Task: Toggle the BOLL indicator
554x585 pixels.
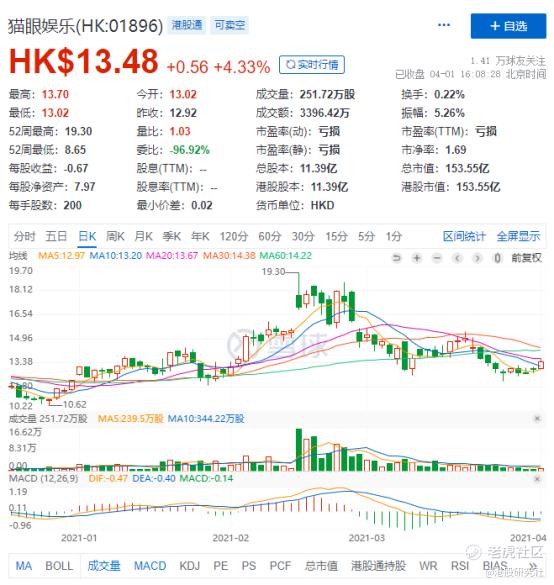Action: tap(59, 566)
